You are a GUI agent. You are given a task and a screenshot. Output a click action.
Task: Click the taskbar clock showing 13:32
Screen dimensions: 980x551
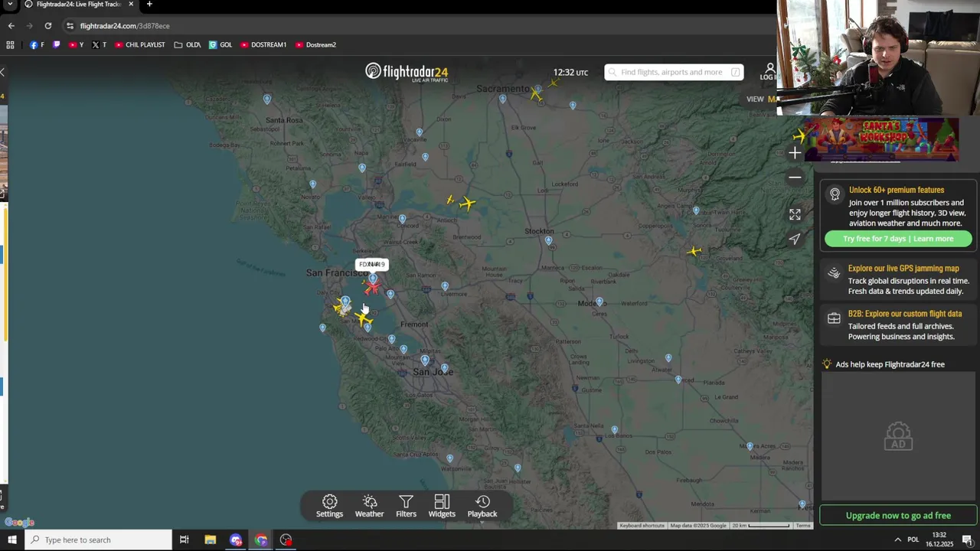(939, 540)
